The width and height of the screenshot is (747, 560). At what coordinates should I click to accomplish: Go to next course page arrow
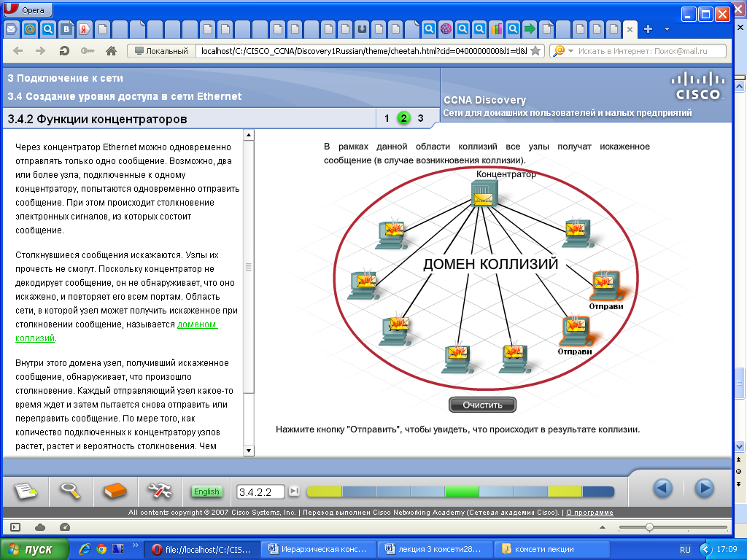point(704,488)
